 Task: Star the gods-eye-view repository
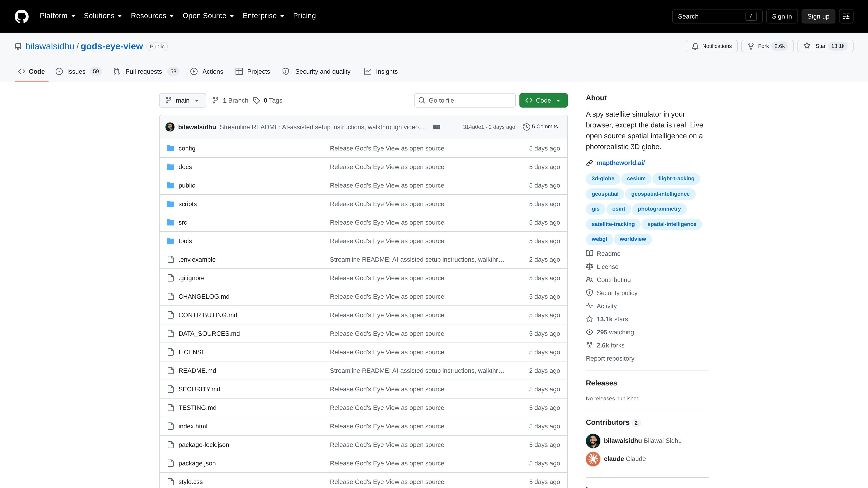(825, 46)
